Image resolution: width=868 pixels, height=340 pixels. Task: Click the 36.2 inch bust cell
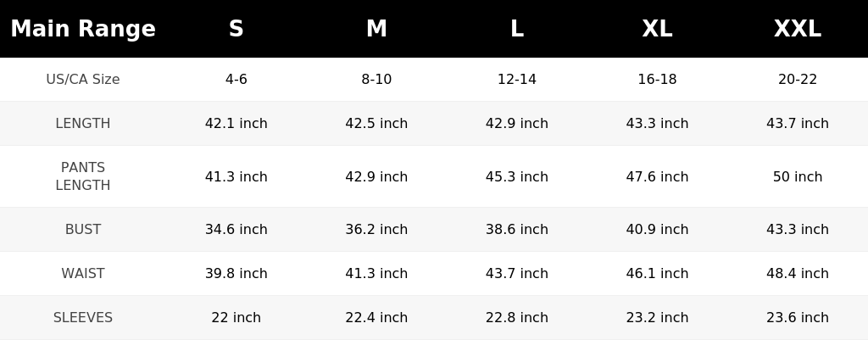click(x=376, y=229)
